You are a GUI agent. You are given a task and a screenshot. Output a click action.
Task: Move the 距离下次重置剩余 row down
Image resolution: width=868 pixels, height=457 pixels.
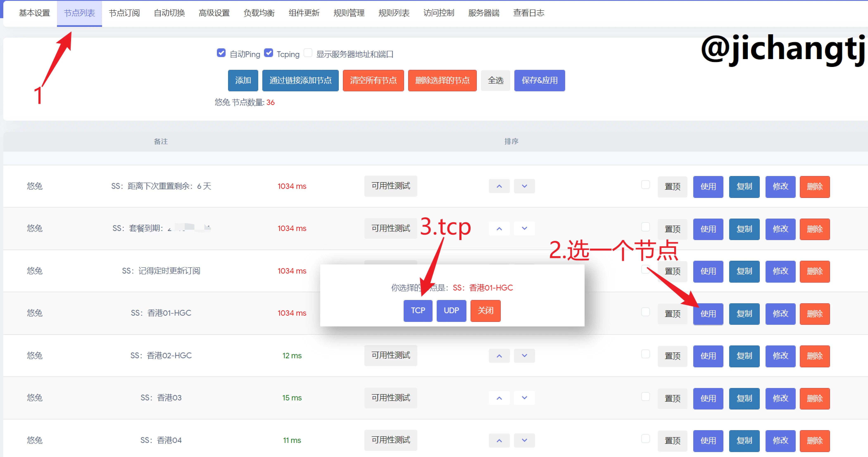click(524, 186)
